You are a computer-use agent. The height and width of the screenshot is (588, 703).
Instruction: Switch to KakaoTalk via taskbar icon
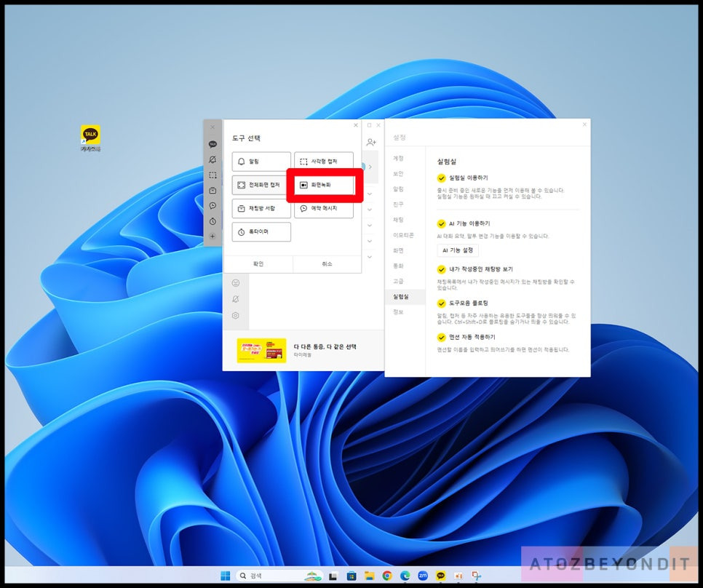pos(441,576)
